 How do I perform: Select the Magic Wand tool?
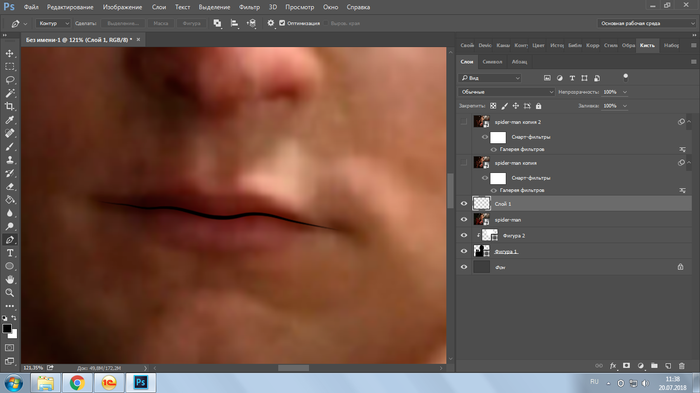tap(9, 93)
